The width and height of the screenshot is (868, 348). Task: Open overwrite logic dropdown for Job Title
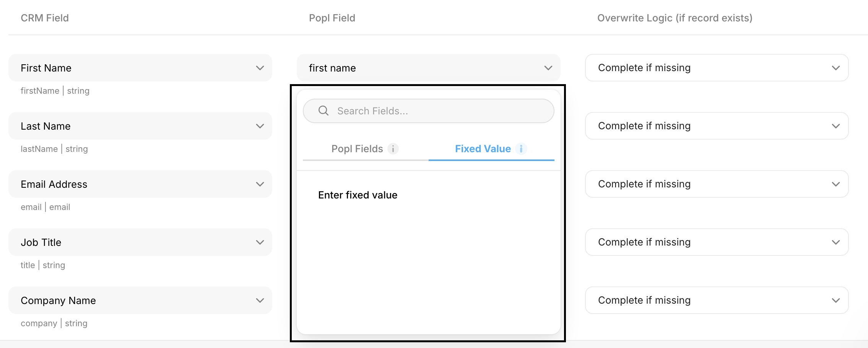point(717,242)
